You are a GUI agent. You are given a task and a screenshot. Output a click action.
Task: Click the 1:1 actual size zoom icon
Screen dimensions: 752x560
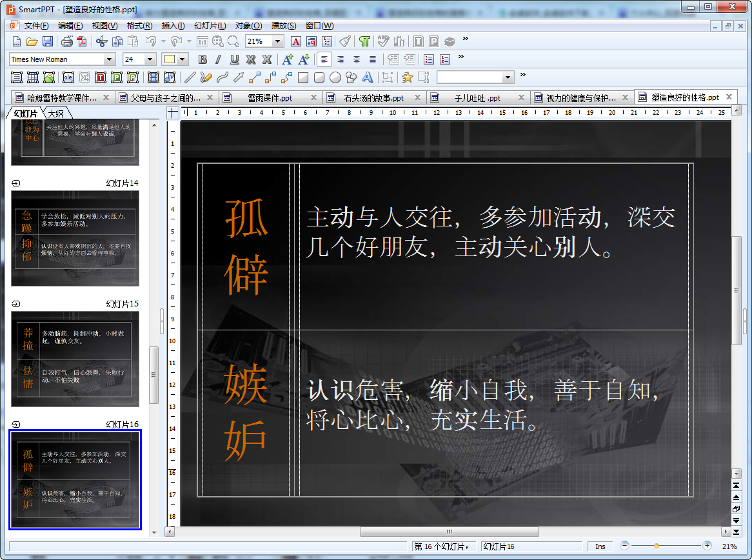tap(203, 42)
